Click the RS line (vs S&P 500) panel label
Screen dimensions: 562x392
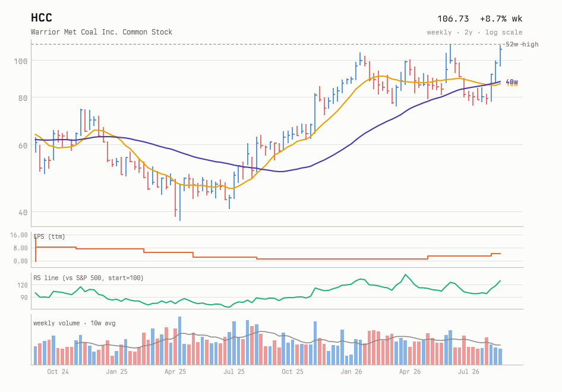tap(88, 278)
